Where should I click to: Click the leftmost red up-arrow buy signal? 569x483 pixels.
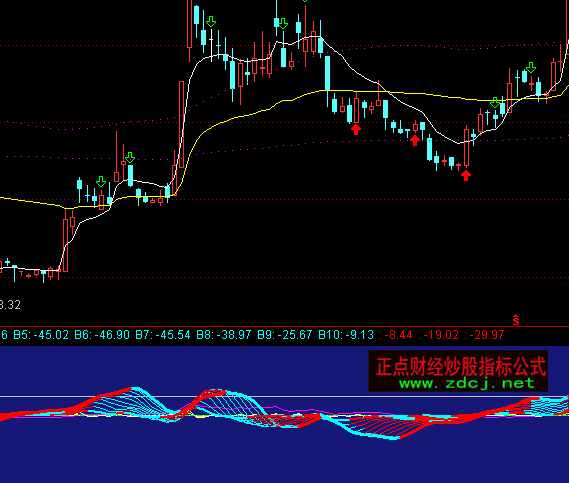[x=356, y=129]
